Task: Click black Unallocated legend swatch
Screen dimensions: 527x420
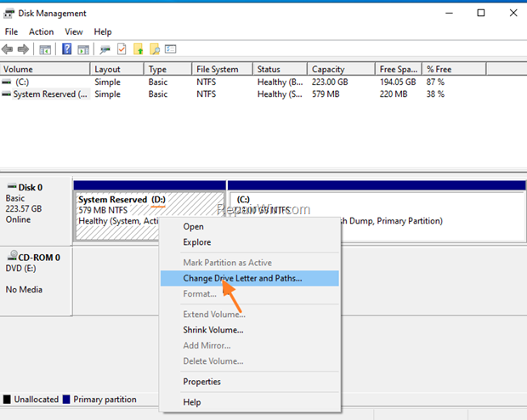Action: (x=7, y=400)
